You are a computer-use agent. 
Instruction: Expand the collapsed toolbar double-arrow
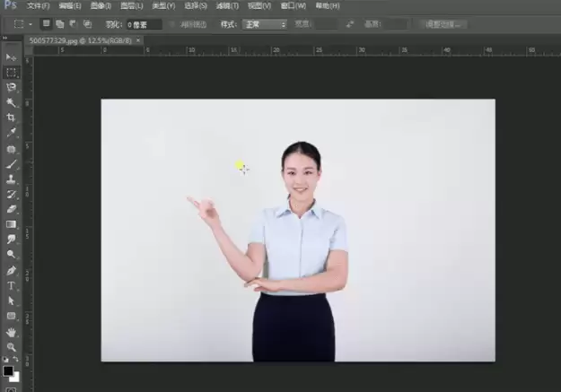(5, 38)
